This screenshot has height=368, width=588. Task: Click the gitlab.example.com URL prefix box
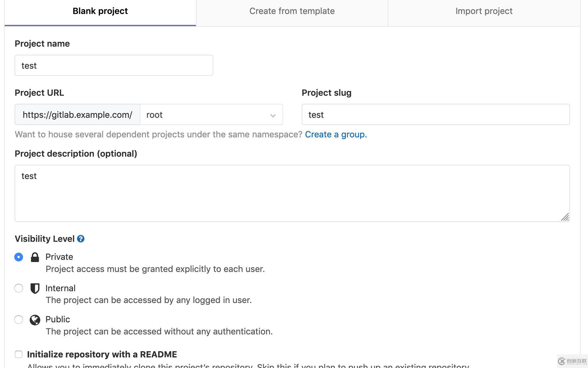coord(77,115)
